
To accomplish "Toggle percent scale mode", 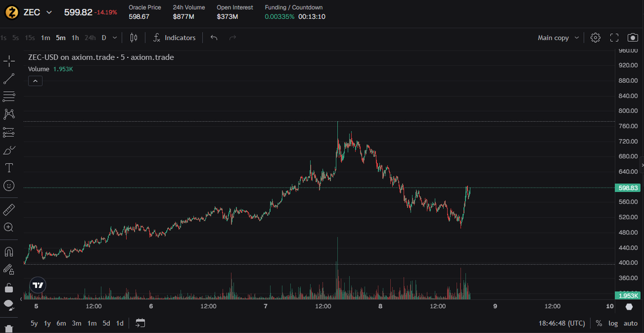I will (x=599, y=323).
